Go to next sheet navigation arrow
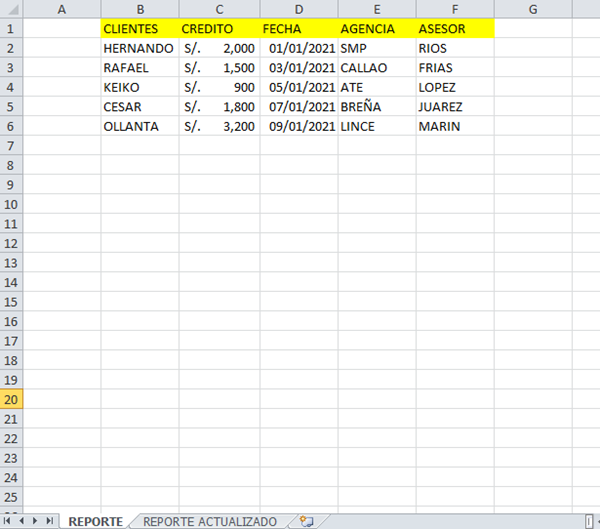The height and width of the screenshot is (529, 600). click(35, 521)
